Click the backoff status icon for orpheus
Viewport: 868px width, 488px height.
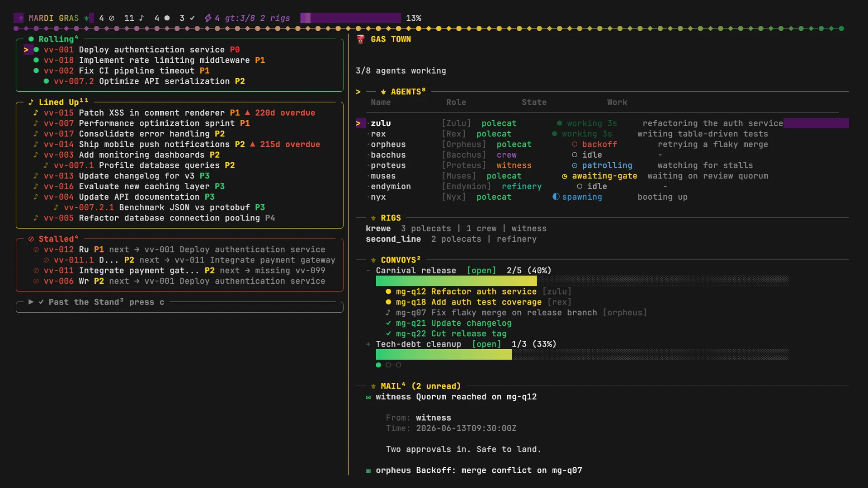tap(575, 145)
